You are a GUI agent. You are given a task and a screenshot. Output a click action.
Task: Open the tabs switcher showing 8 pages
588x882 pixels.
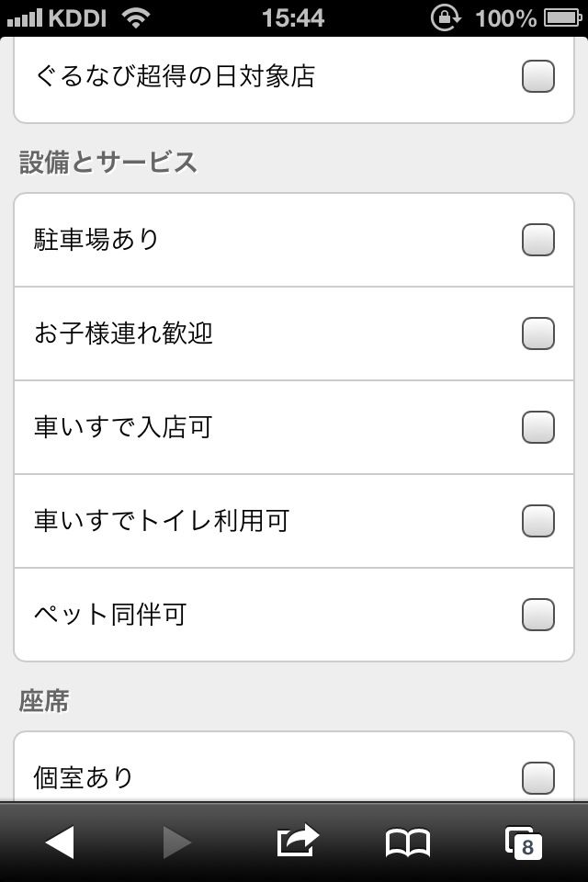click(x=524, y=842)
